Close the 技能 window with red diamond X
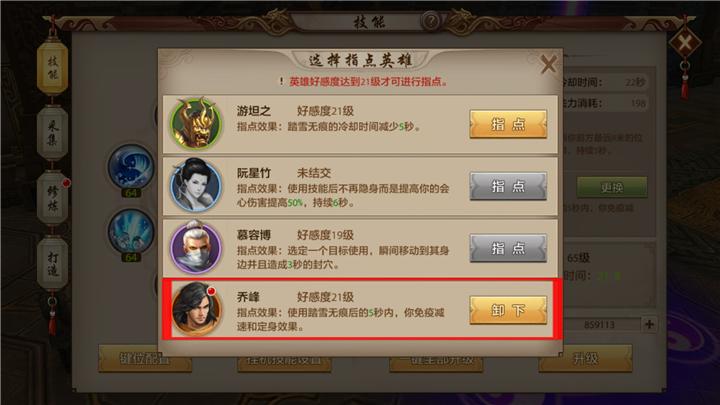The width and height of the screenshot is (720, 405). 684,44
